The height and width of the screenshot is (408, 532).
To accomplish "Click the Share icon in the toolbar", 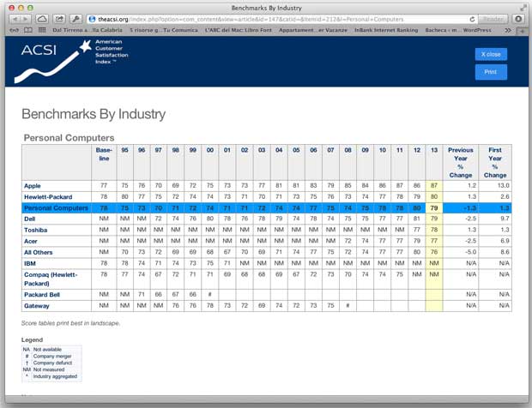I will pyautogui.click(x=58, y=18).
